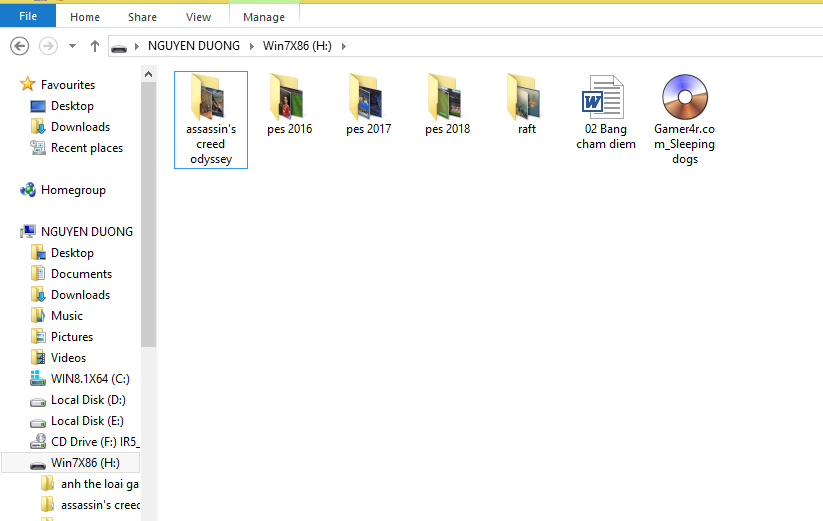Click the Recent places icon

(38, 148)
